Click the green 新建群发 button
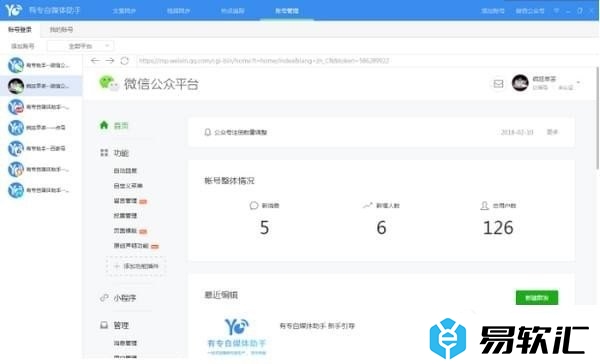600x364 pixels. 537,297
